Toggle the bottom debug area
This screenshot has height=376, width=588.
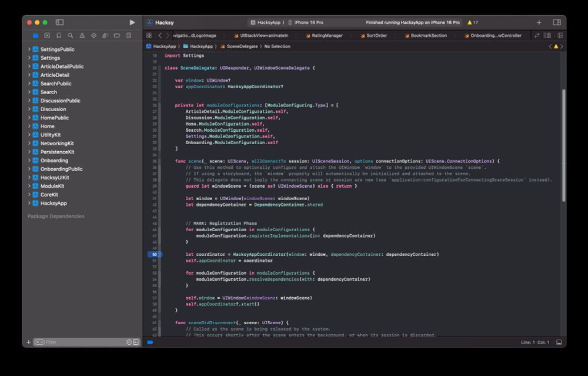(559, 342)
